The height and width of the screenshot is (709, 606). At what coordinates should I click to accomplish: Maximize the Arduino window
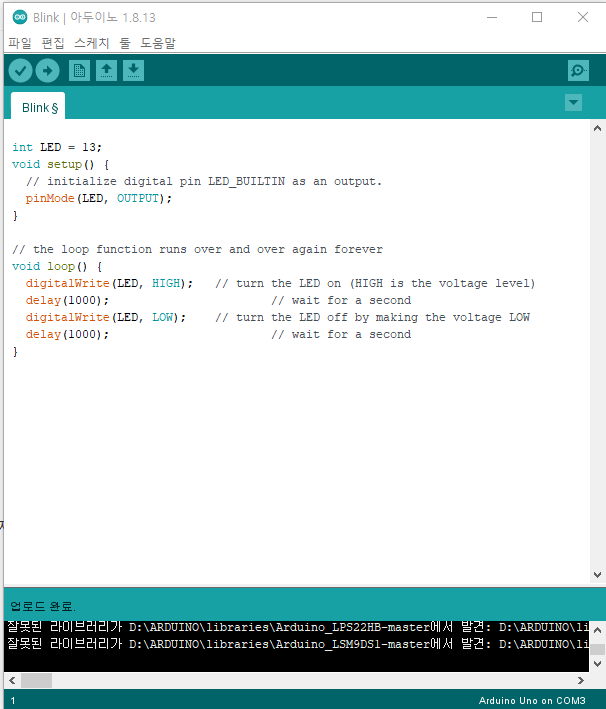(x=537, y=17)
